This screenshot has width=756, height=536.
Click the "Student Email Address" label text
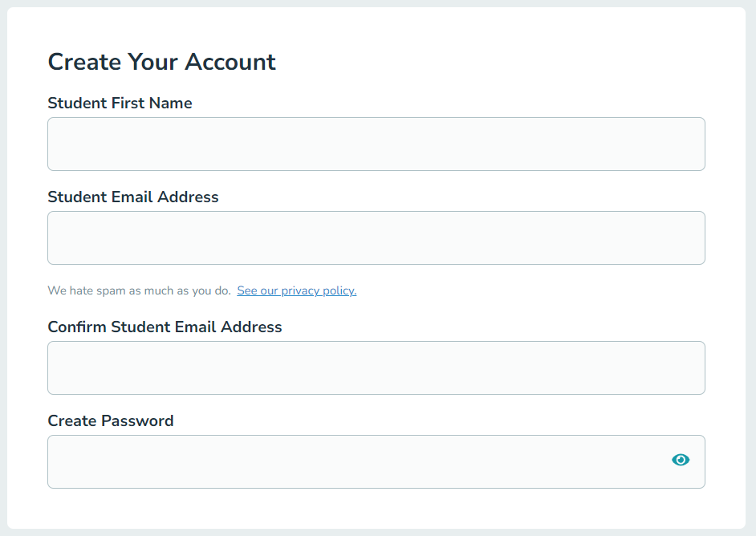coord(133,197)
